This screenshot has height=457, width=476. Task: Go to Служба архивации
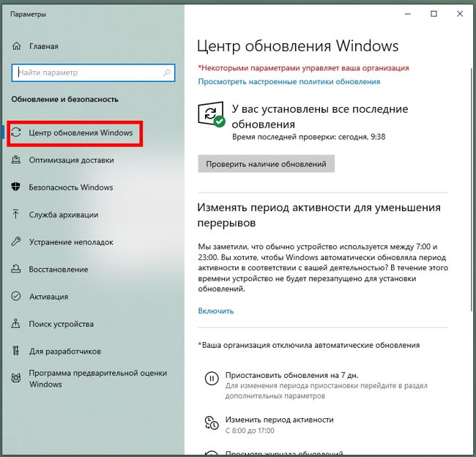pyautogui.click(x=64, y=215)
